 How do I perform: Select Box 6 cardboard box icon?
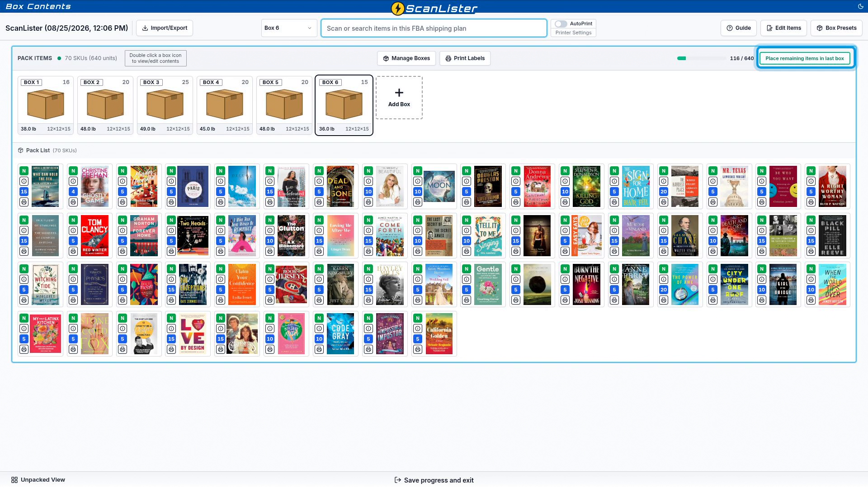click(344, 104)
